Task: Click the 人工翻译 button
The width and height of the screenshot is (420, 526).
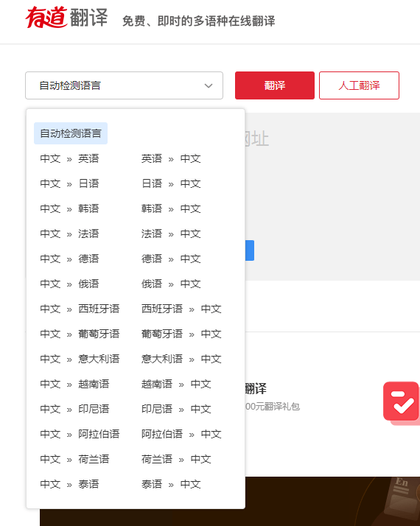Action: point(359,85)
